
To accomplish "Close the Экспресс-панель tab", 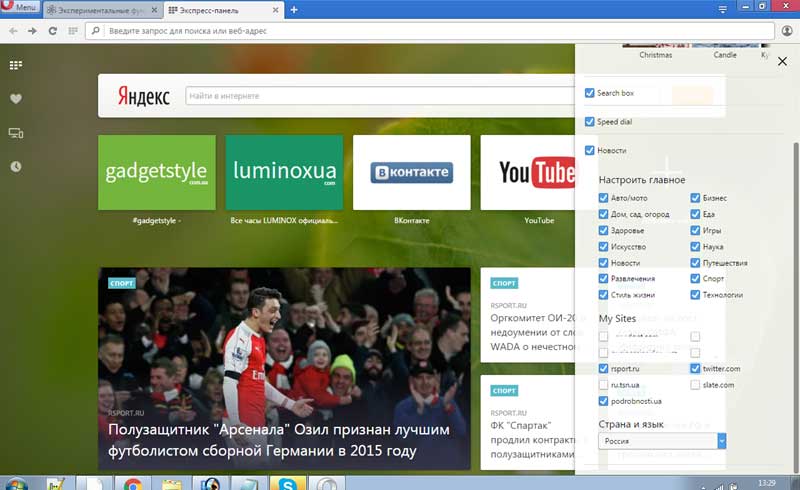I will click(x=276, y=10).
